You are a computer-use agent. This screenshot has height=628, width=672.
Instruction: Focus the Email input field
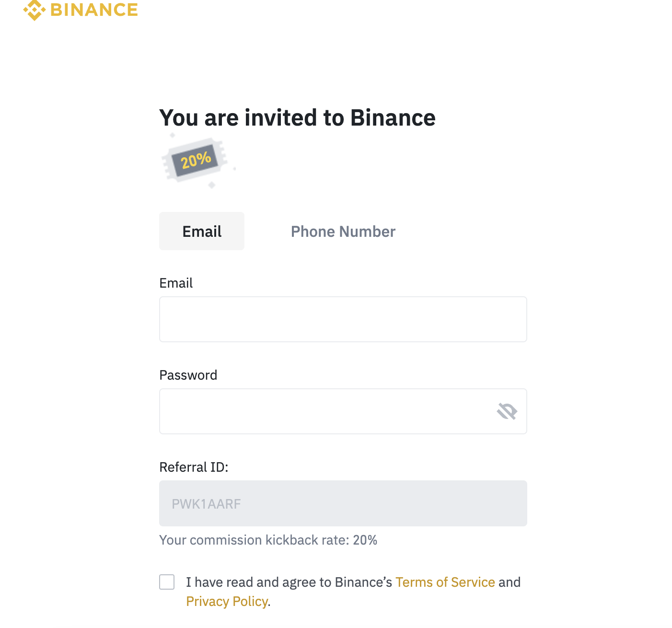click(x=343, y=319)
